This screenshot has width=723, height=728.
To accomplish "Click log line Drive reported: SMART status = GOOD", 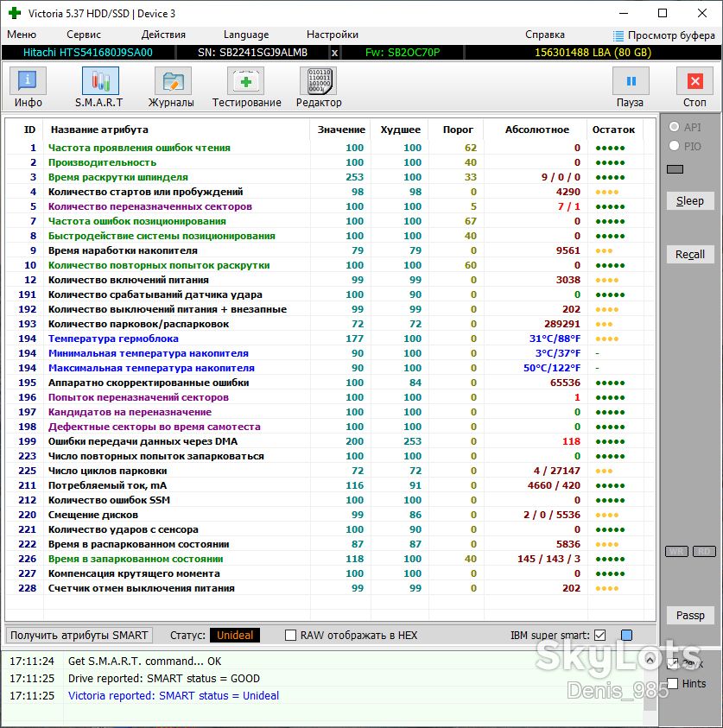I will [164, 678].
